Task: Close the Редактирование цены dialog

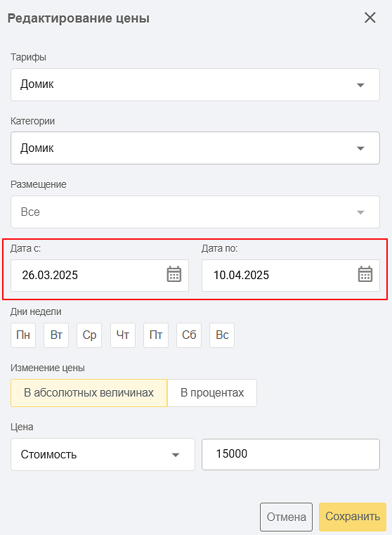Action: click(x=370, y=18)
